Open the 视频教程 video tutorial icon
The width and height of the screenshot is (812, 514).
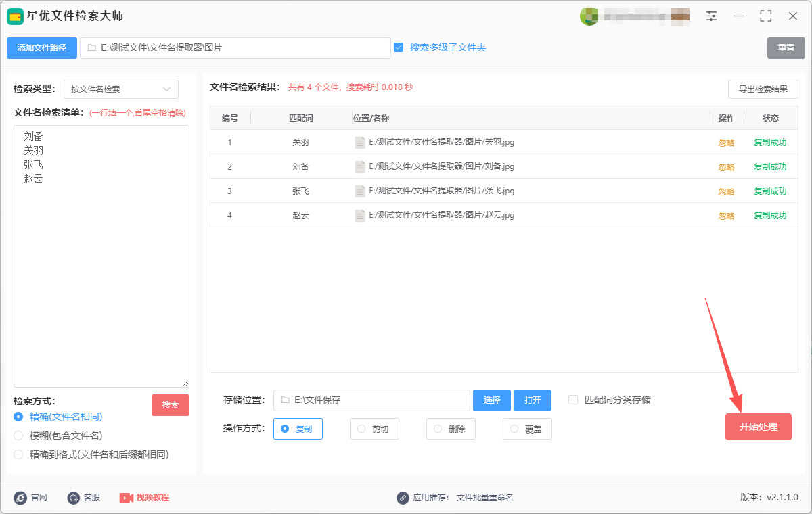coord(127,498)
